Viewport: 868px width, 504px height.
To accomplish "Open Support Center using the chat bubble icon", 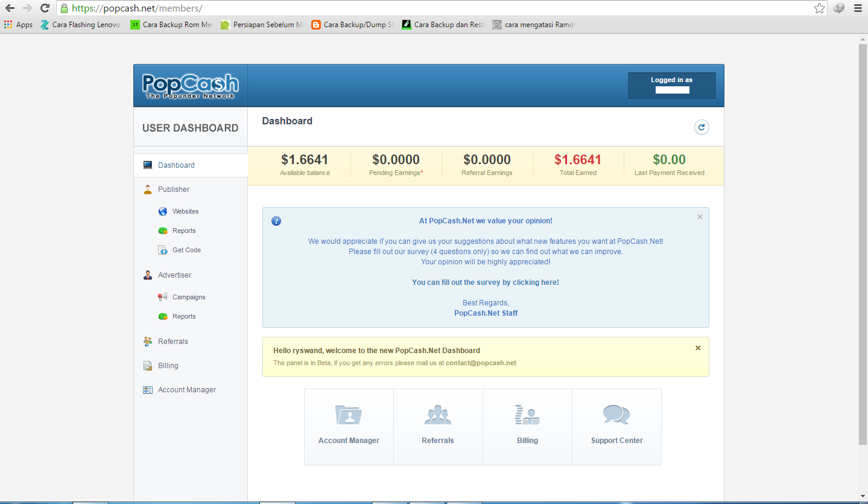I will (616, 415).
